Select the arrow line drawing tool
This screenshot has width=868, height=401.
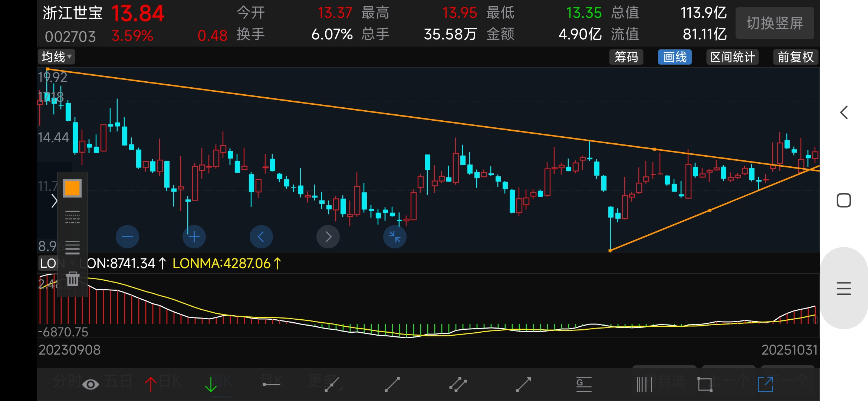click(523, 384)
